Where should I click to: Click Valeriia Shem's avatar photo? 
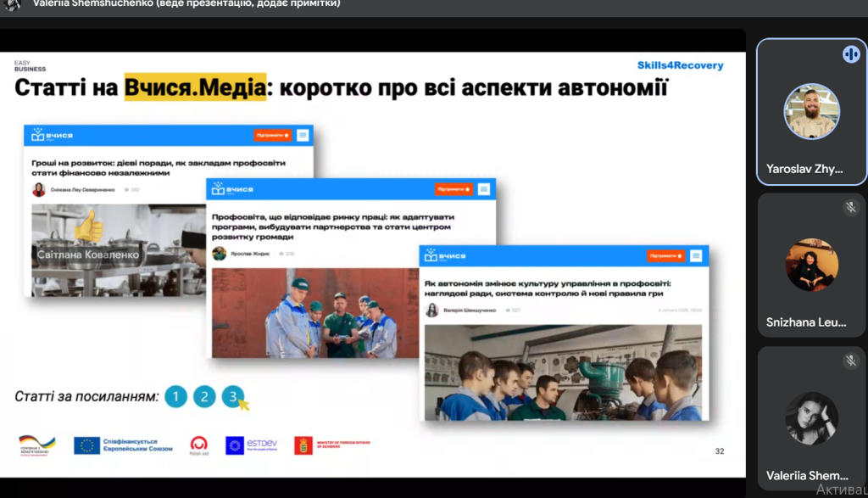(x=811, y=418)
